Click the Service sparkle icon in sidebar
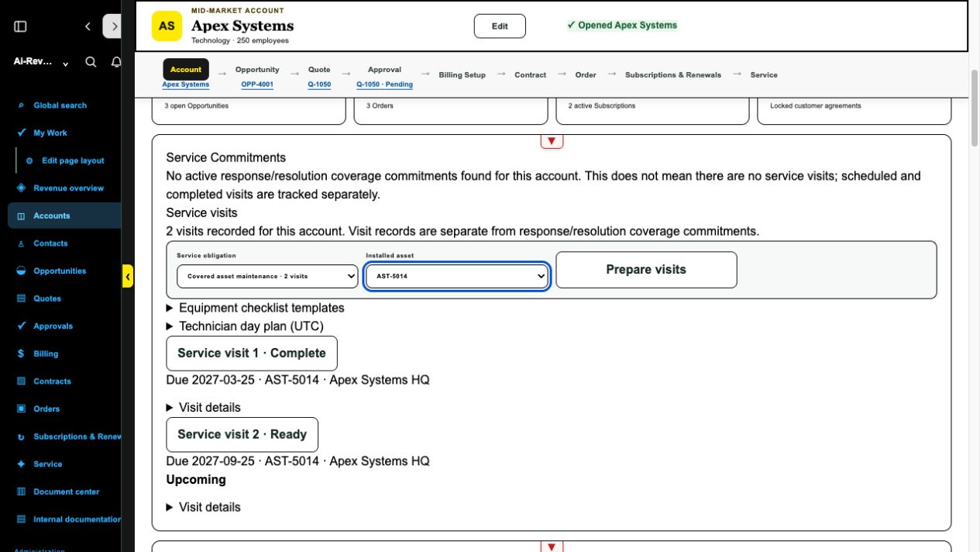This screenshot has height=552, width=980. click(x=21, y=464)
